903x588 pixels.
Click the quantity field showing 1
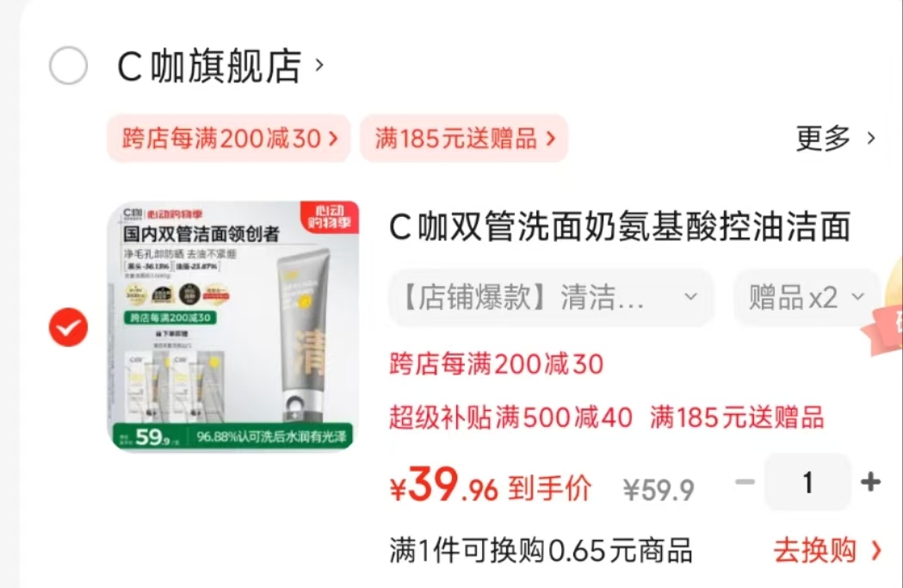coord(807,482)
